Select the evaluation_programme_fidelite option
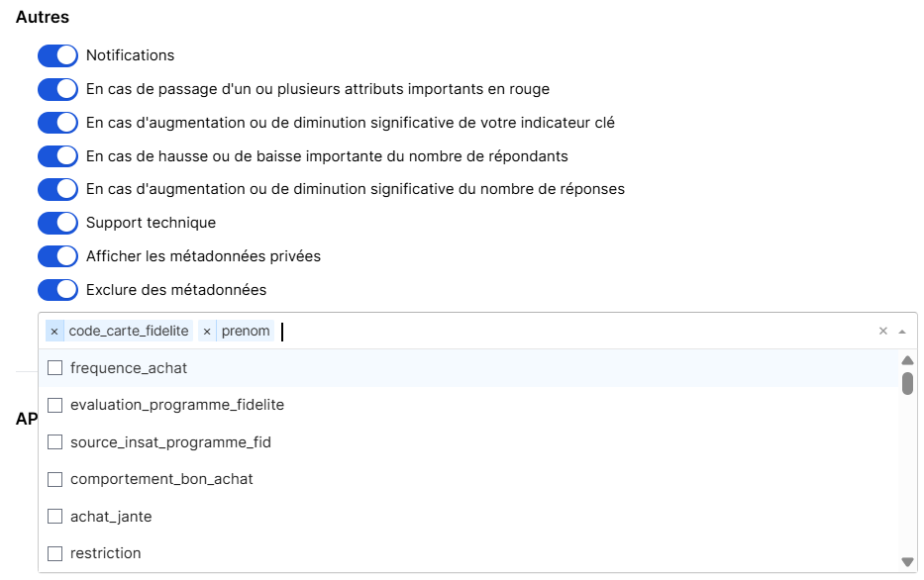The image size is (924, 580). 55,405
